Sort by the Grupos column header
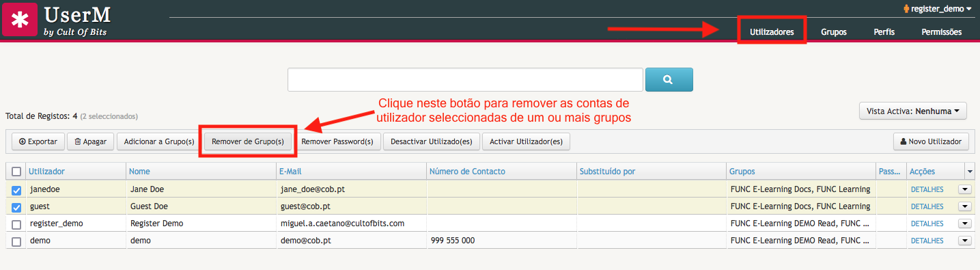The height and width of the screenshot is (270, 980). coord(801,171)
